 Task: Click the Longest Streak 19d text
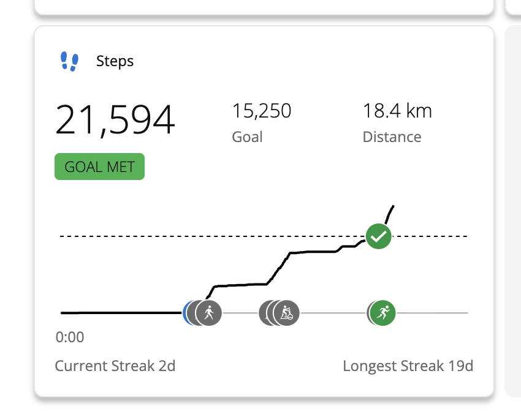click(408, 366)
